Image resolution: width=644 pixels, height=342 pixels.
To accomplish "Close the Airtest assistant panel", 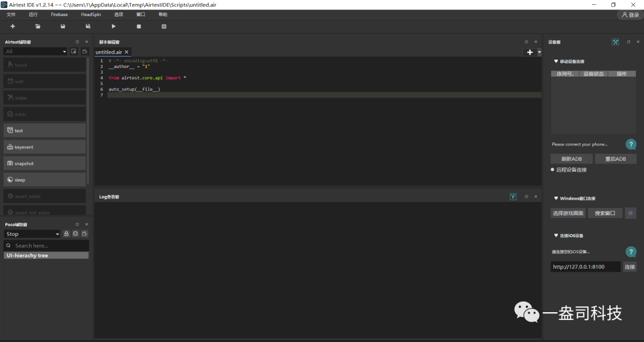I will 86,42.
